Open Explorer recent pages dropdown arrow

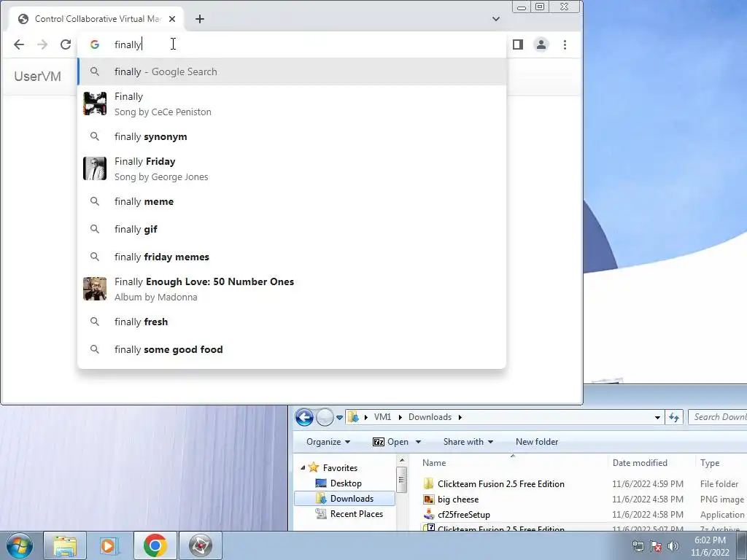(339, 418)
